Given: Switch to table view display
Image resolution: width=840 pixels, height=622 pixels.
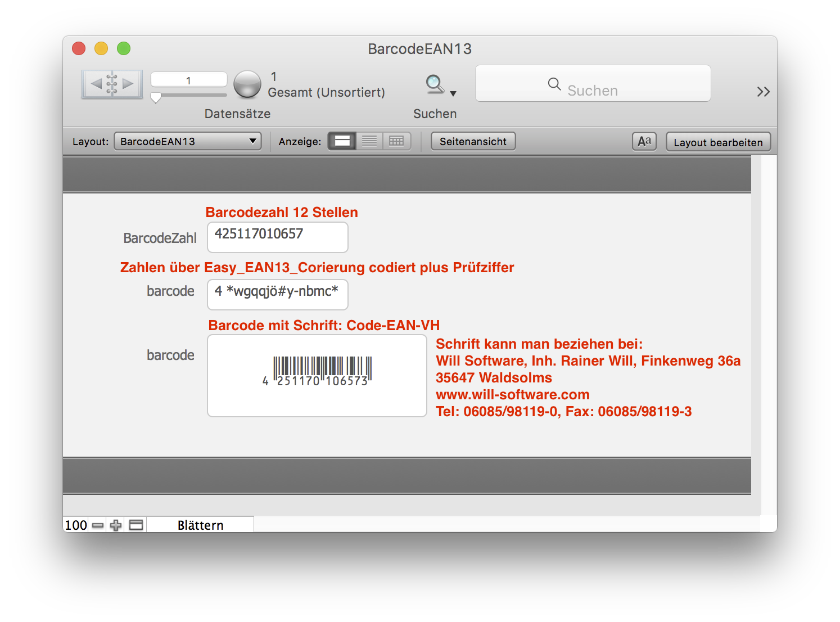Looking at the screenshot, I should [x=396, y=141].
